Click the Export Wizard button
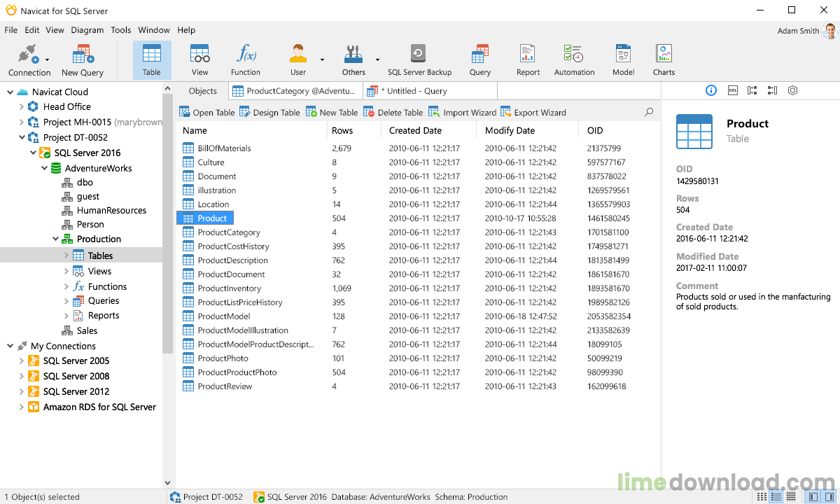The width and height of the screenshot is (840, 504). coord(533,113)
